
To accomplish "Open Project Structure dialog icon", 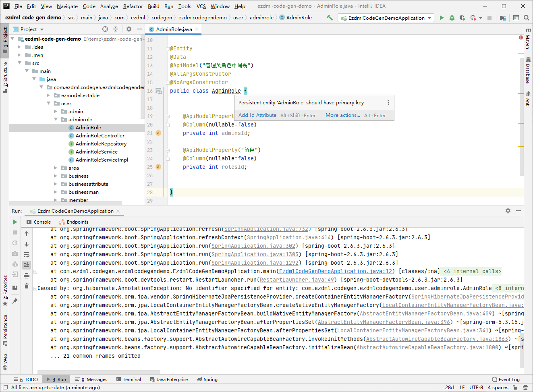I will tap(503, 18).
